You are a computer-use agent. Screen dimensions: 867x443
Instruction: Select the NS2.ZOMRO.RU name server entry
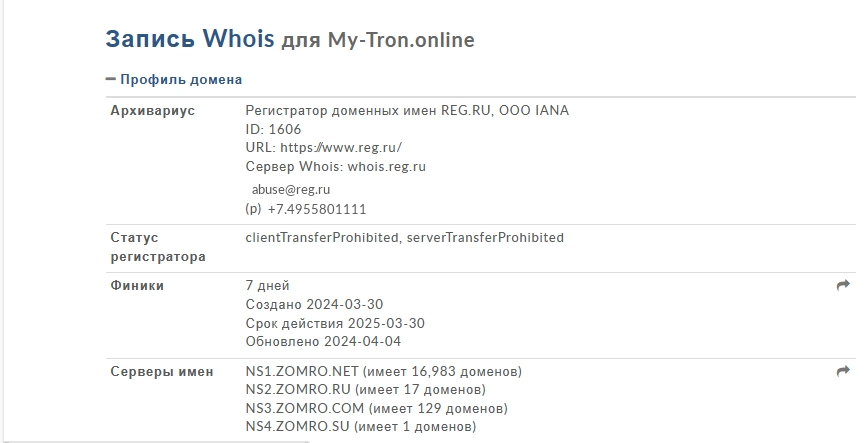298,389
